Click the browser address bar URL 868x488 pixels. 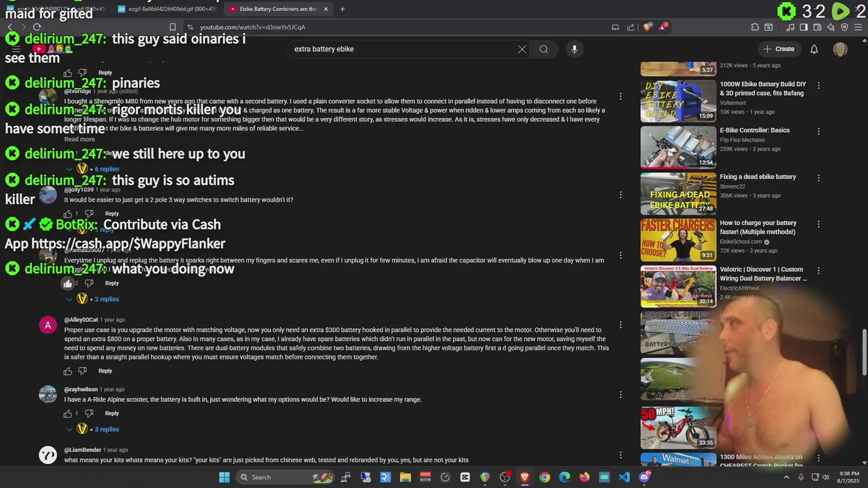point(252,27)
